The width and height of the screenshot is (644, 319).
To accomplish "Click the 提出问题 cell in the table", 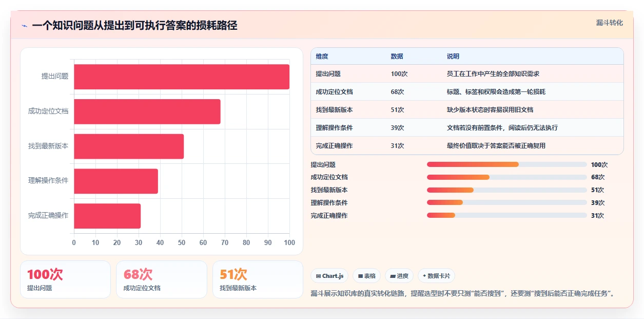I will coord(328,74).
